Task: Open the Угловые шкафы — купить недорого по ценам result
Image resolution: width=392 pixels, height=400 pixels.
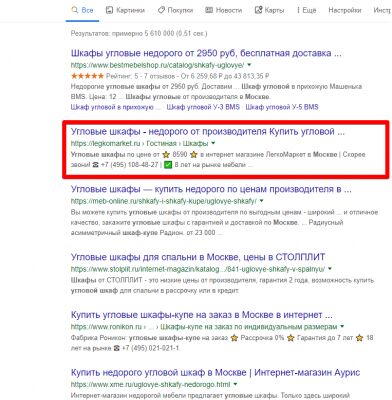Action: coord(211,189)
